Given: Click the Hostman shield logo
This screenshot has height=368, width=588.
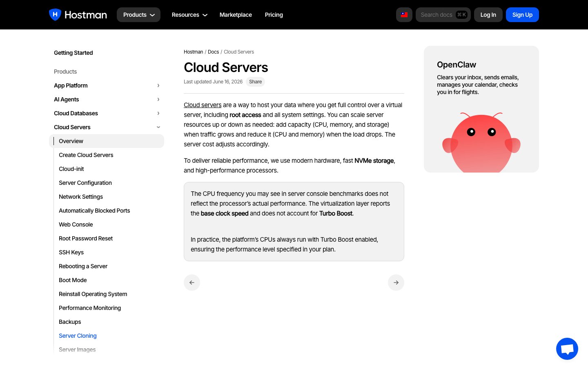Looking at the screenshot, I should pos(55,15).
